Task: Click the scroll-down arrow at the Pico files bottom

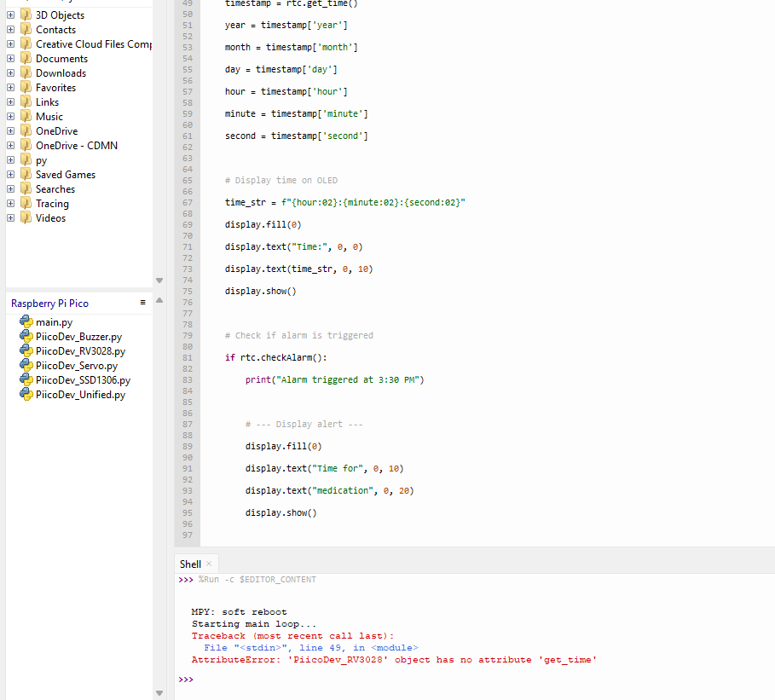Action: [x=159, y=693]
